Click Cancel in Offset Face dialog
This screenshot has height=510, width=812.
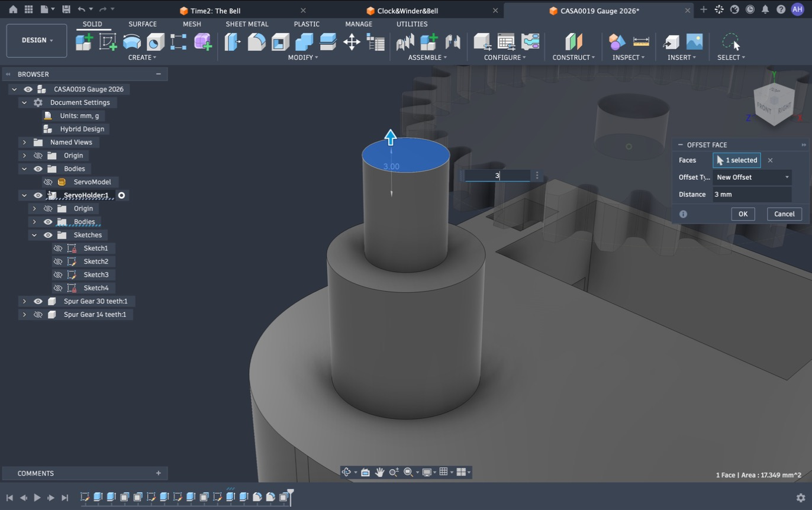point(784,214)
